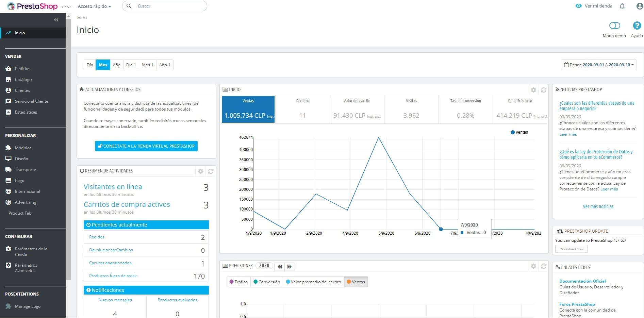Viewport: 644px width, 318px height.
Task: Click Conectate a la tienda virtual PrestaShop button
Action: pyautogui.click(x=146, y=146)
